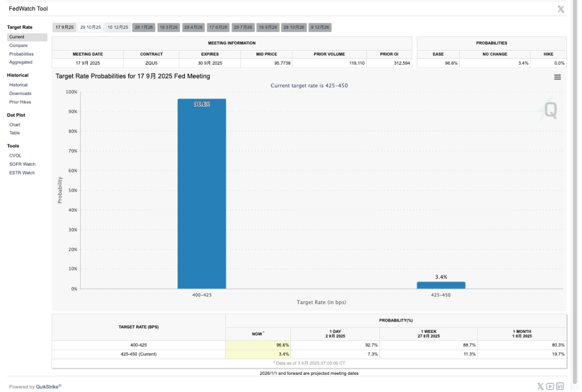Click the highlighted 96.6% NOW cell

pos(258,345)
